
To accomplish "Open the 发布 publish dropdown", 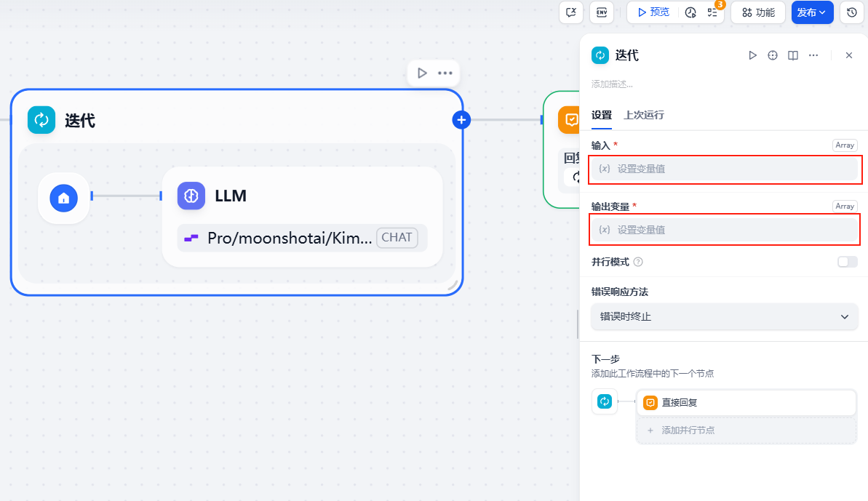I will tap(812, 12).
